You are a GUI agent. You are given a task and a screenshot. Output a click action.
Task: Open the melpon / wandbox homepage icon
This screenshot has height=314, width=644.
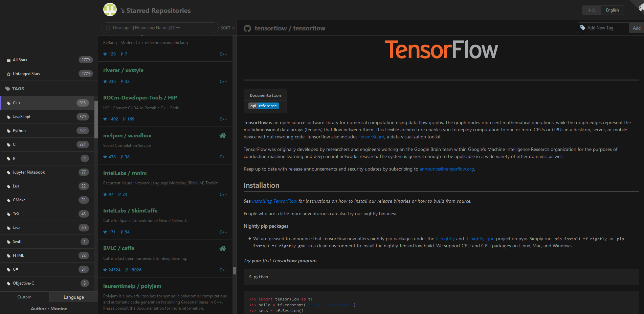point(223,135)
